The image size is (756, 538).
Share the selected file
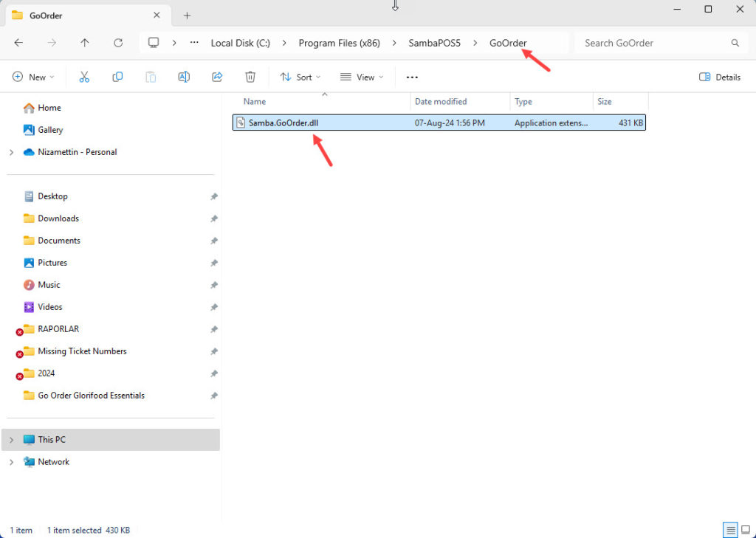tap(217, 77)
